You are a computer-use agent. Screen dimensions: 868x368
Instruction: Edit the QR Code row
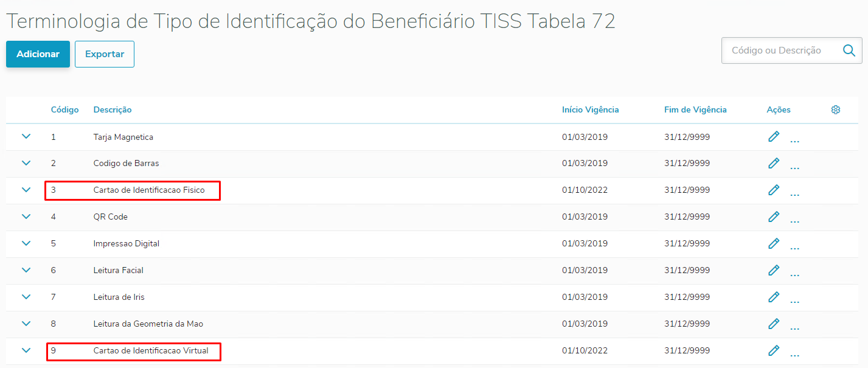point(774,217)
